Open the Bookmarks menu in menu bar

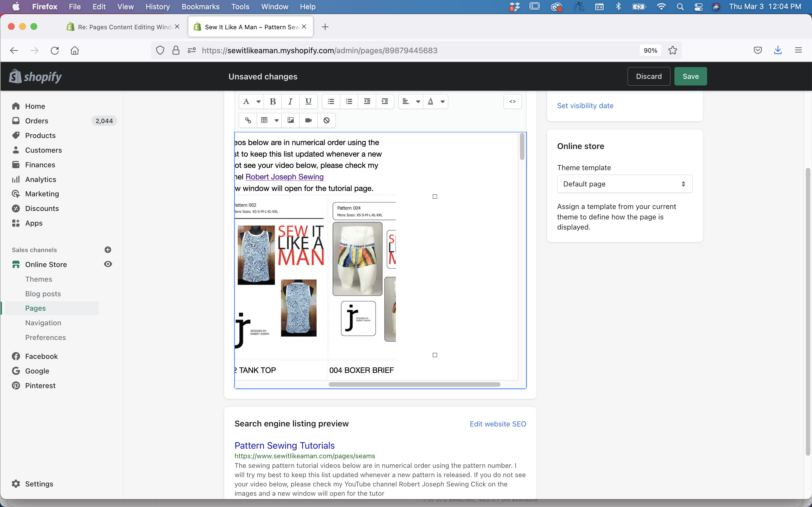pos(200,7)
